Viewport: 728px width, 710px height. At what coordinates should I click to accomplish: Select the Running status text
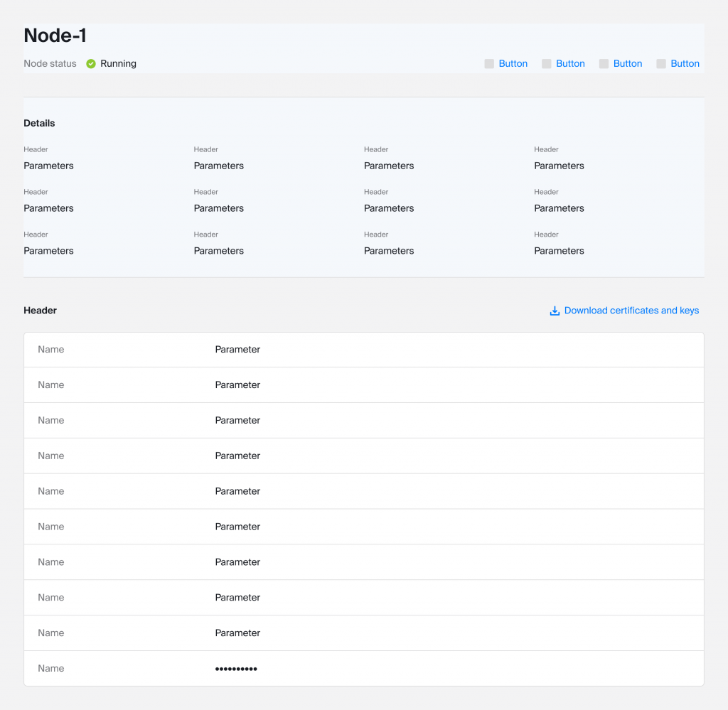(x=119, y=63)
